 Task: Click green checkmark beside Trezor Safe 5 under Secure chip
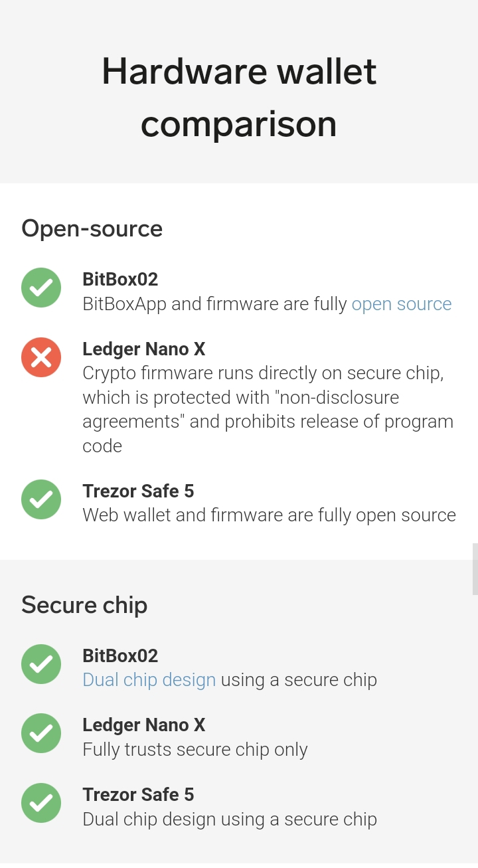point(41,803)
